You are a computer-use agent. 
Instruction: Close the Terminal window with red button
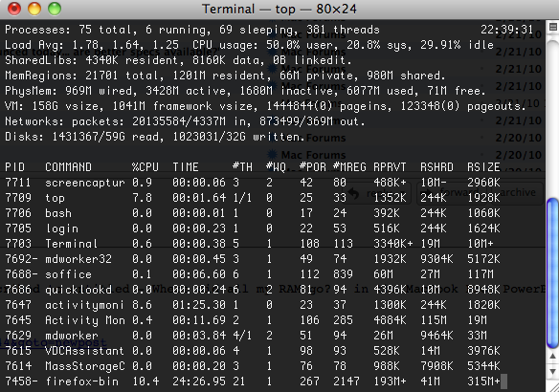pos(14,9)
